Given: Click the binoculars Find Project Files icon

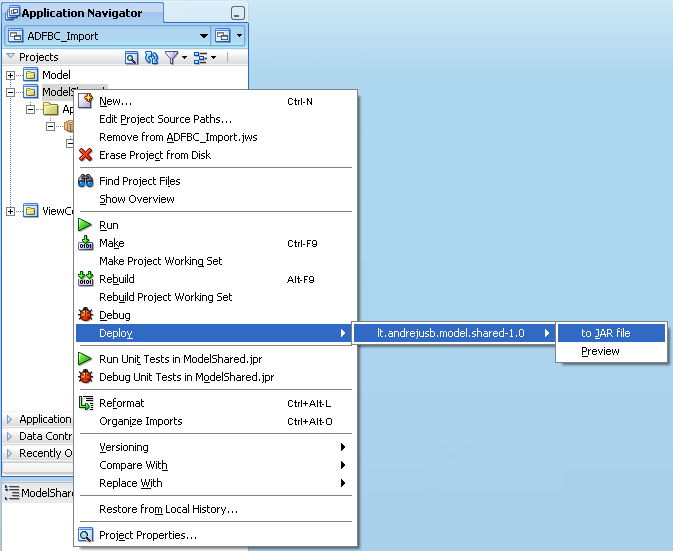Looking at the screenshot, I should [85, 181].
